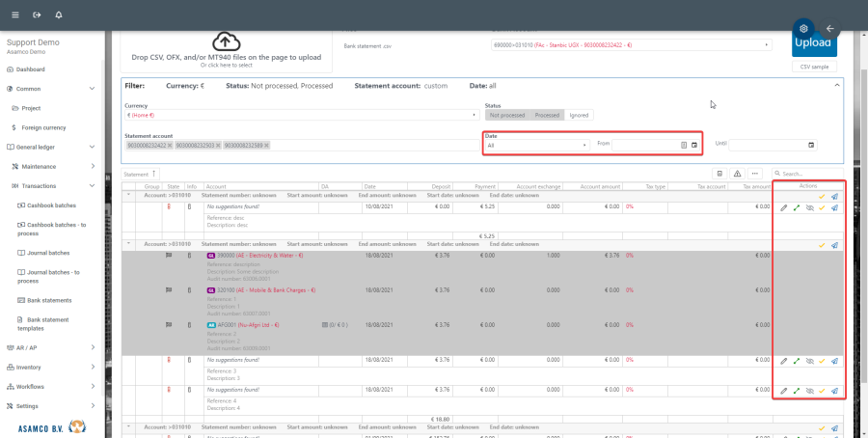Open the hamburger menu in top bar
The height and width of the screenshot is (438, 868).
tap(14, 14)
